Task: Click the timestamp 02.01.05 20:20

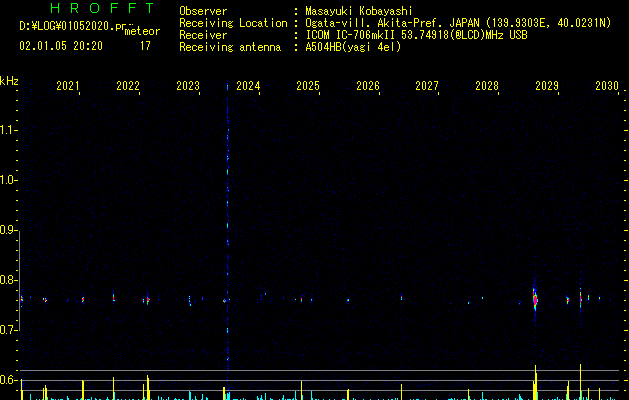Action: pos(61,46)
